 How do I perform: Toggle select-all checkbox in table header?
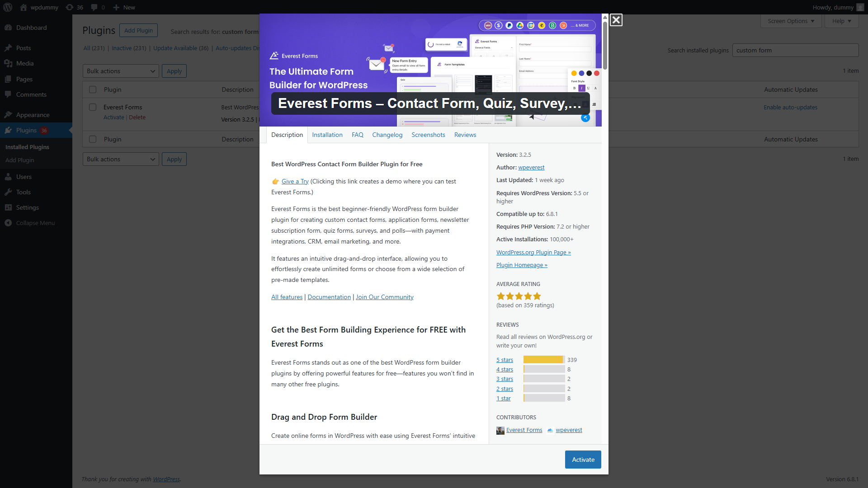pos(93,89)
